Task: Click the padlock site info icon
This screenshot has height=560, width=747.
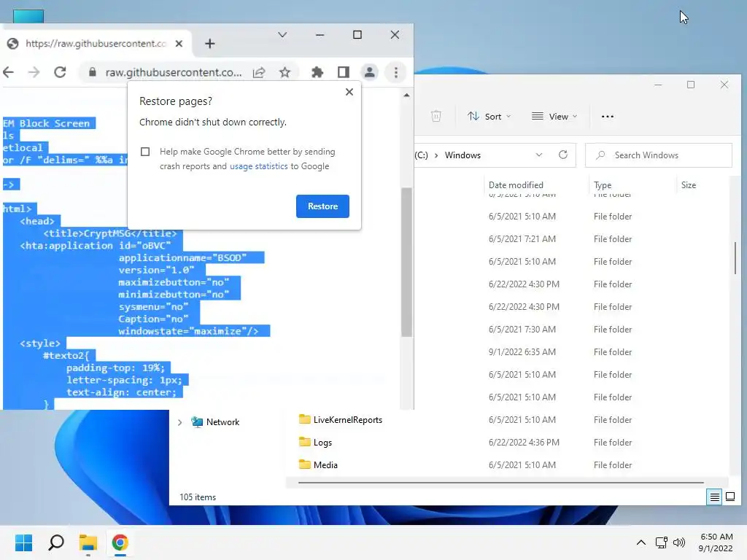Action: [x=93, y=72]
